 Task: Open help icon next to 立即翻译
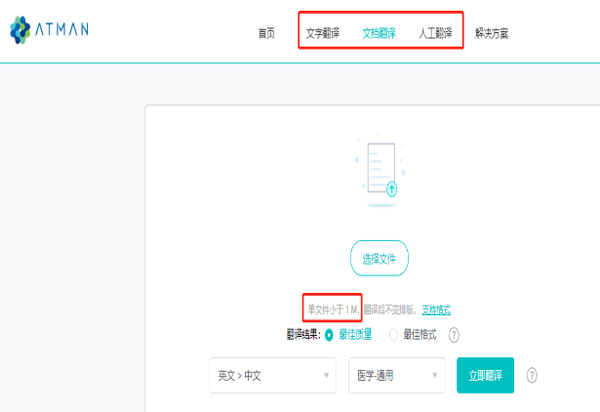coord(532,375)
